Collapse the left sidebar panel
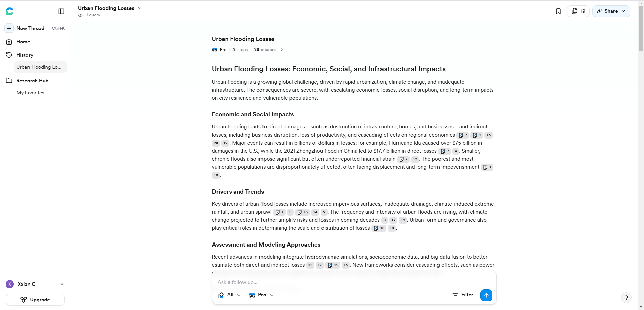This screenshot has height=310, width=644. (61, 11)
